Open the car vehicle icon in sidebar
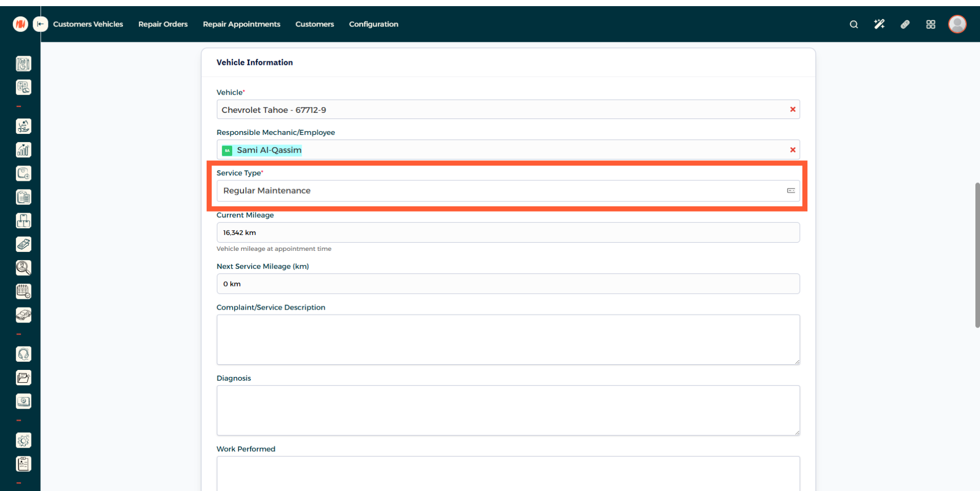 pyautogui.click(x=23, y=315)
